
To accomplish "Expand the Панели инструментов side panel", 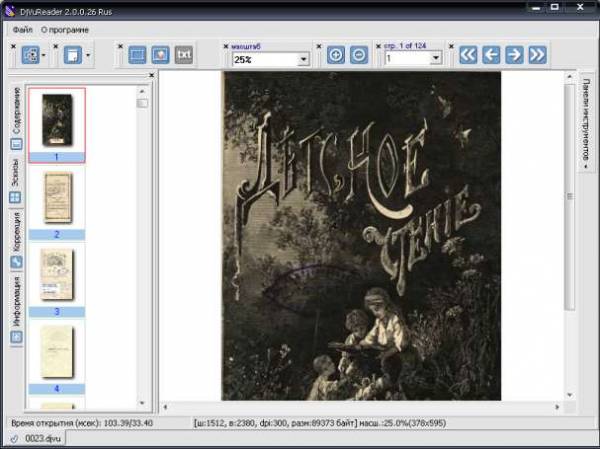I will [x=586, y=123].
